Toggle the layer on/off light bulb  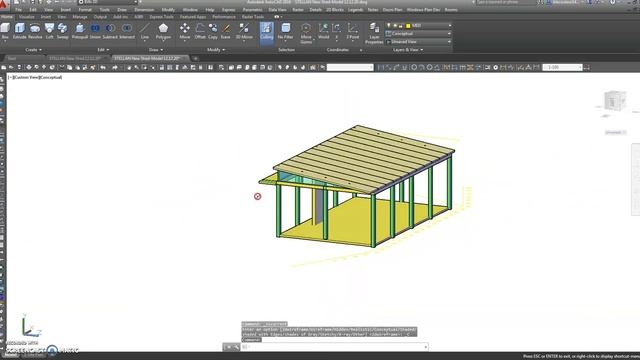389,26
